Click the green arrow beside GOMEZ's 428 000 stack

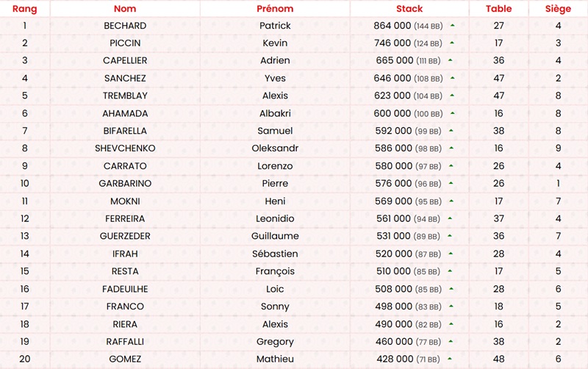[x=449, y=359]
